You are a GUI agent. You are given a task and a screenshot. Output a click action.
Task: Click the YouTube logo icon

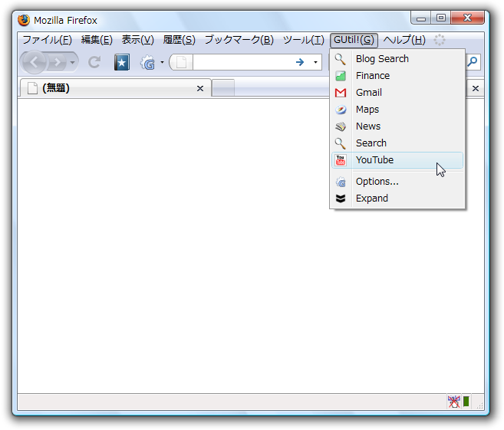[x=341, y=160]
